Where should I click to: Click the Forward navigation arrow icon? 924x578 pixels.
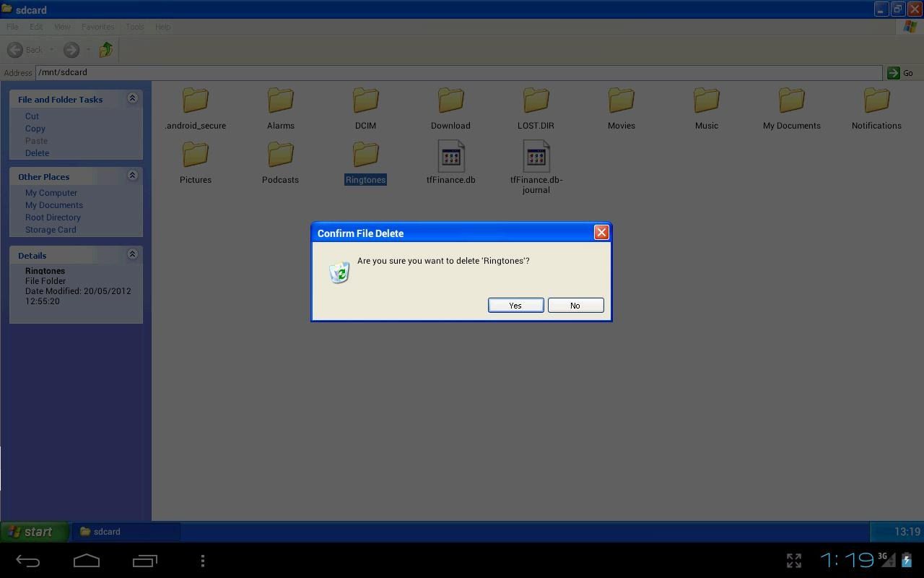(71, 49)
